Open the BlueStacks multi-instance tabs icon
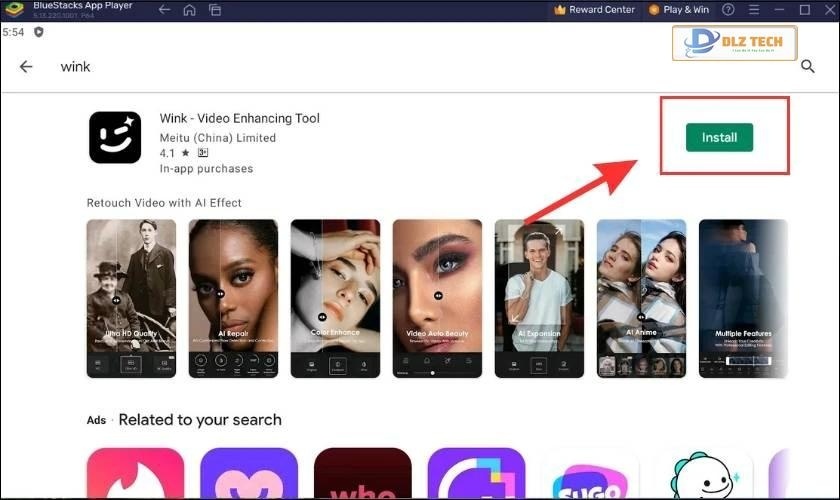 215,10
